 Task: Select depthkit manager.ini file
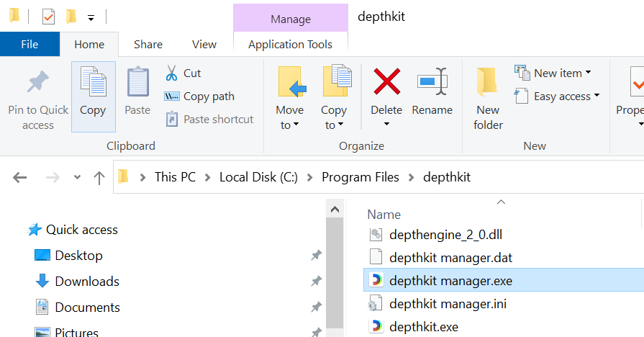pyautogui.click(x=448, y=303)
